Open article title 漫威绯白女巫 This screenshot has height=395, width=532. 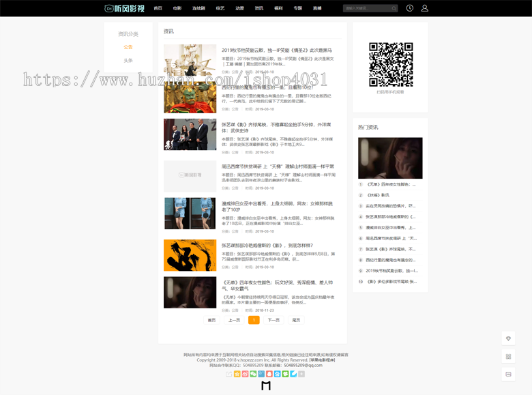tap(277, 207)
